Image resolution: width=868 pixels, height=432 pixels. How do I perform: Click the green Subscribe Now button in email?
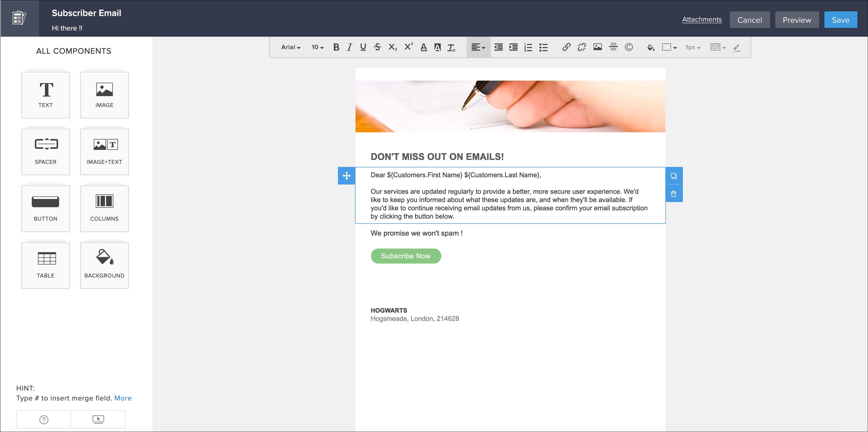point(406,256)
